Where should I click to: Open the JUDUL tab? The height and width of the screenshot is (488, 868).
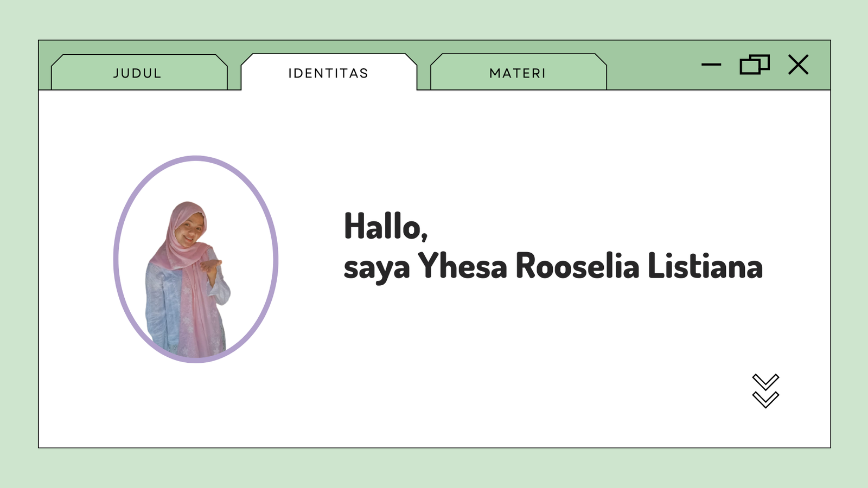(x=138, y=73)
